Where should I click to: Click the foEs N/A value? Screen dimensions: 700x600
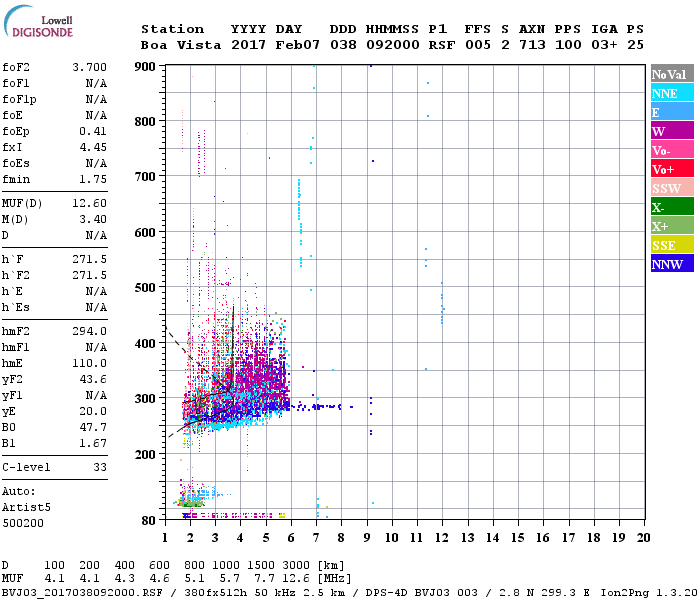96,163
